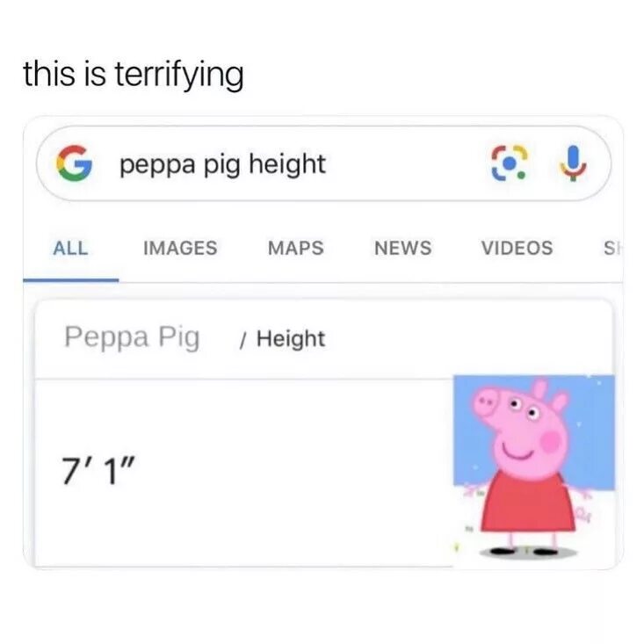Open the partially visible tab after VIDEOS
This screenshot has height=644, width=644.
coord(612,248)
